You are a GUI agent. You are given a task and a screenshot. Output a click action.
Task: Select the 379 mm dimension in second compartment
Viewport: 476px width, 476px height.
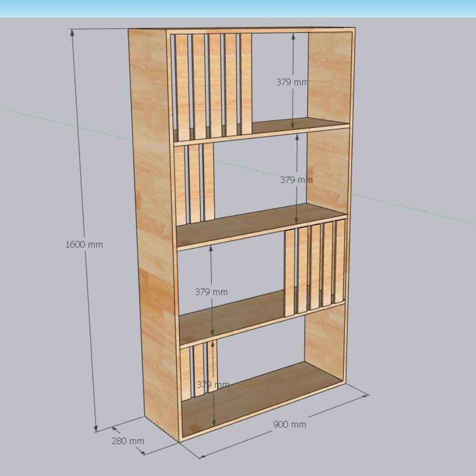click(296, 180)
